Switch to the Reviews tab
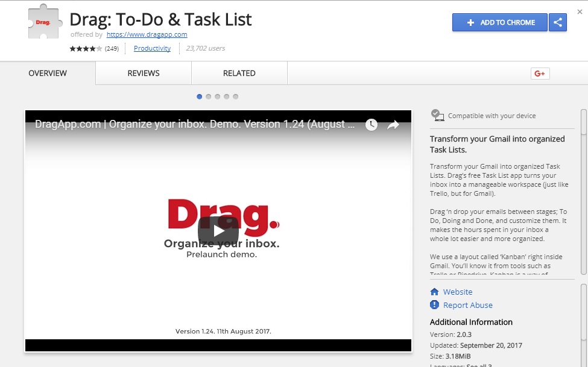This screenshot has width=588, height=367. [x=144, y=73]
